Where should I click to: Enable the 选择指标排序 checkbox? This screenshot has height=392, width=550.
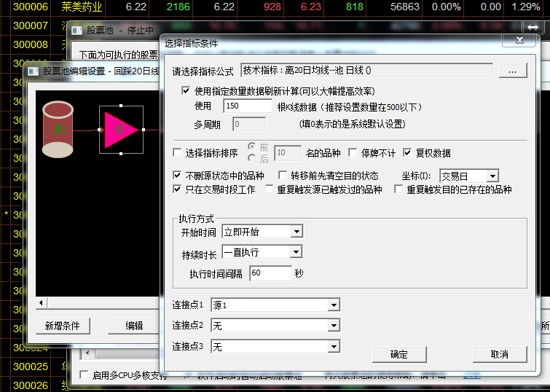point(177,153)
